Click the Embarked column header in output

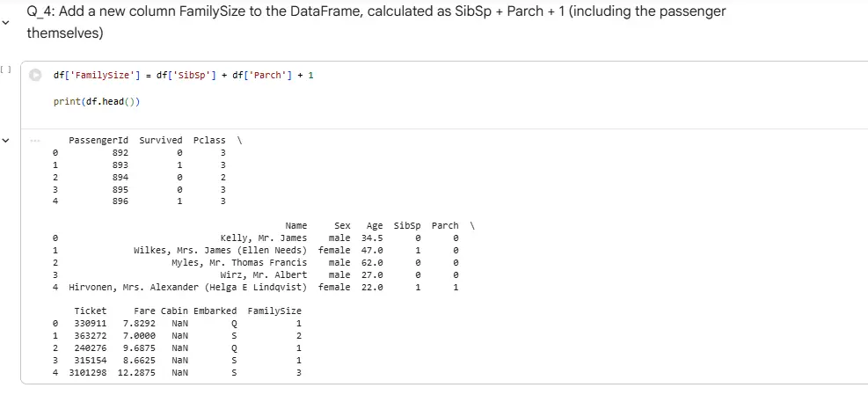tap(215, 311)
